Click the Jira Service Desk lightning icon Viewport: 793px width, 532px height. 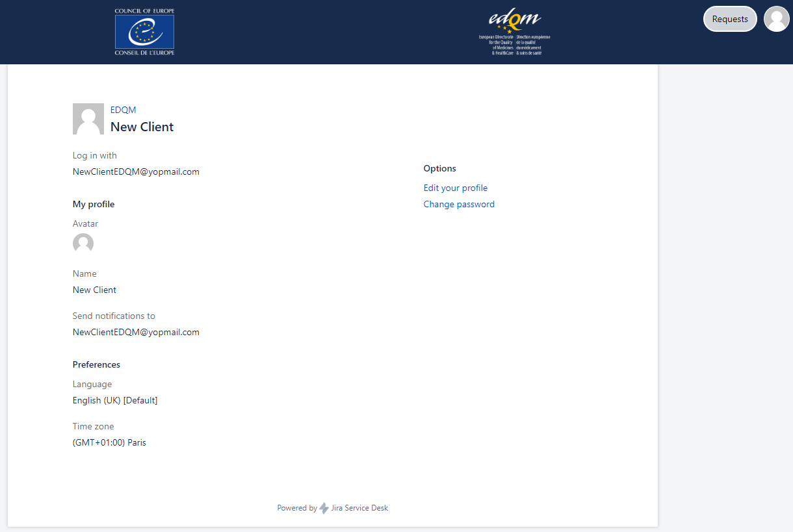click(324, 508)
